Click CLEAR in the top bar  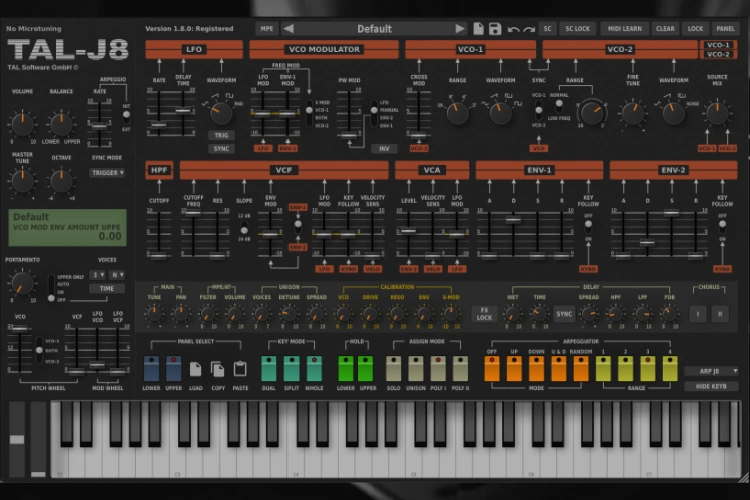tap(665, 29)
